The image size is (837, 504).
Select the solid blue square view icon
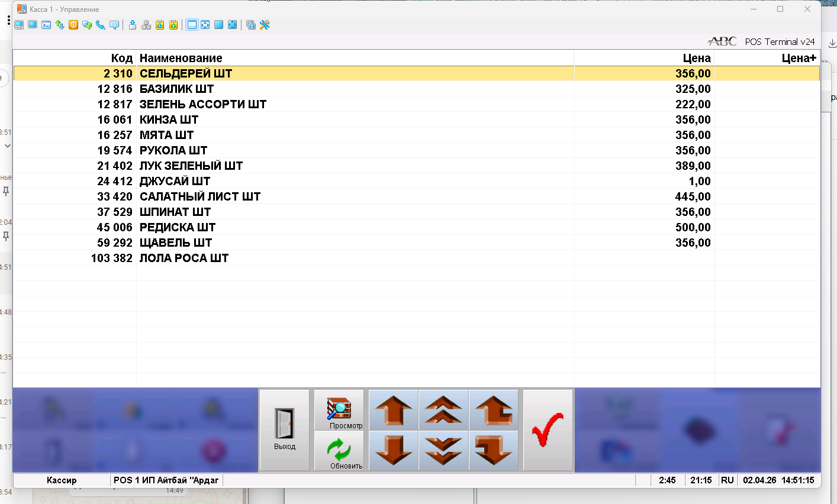(219, 25)
